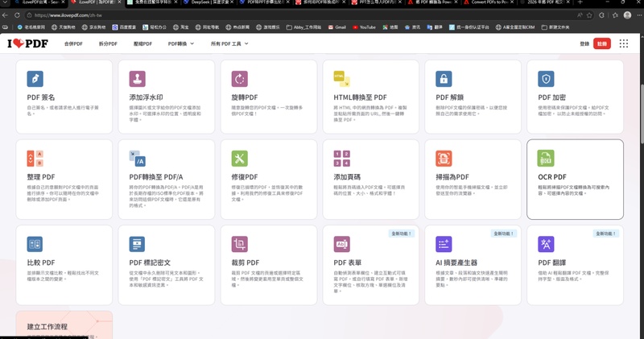Open the 翻译 bookmark
The height and width of the screenshot is (339, 644).
pos(435,27)
